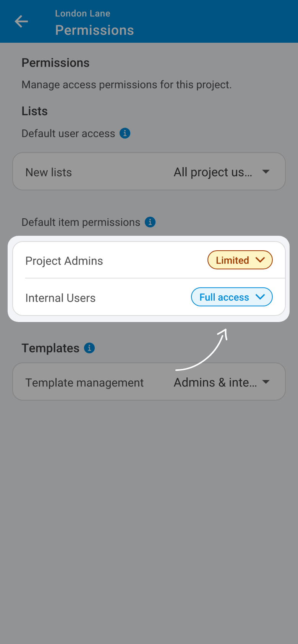Open info icon beside Default item permissions
Screen dimensions: 298x644
tap(150, 222)
